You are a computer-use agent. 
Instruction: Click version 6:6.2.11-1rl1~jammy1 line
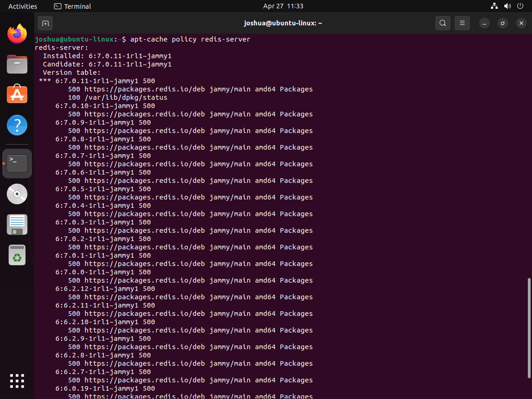105,305
